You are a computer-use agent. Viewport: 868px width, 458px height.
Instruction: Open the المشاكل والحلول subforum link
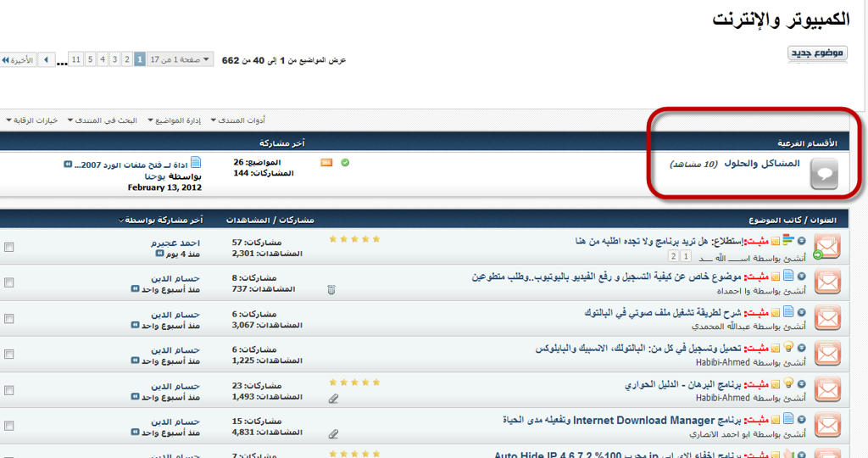click(x=762, y=164)
